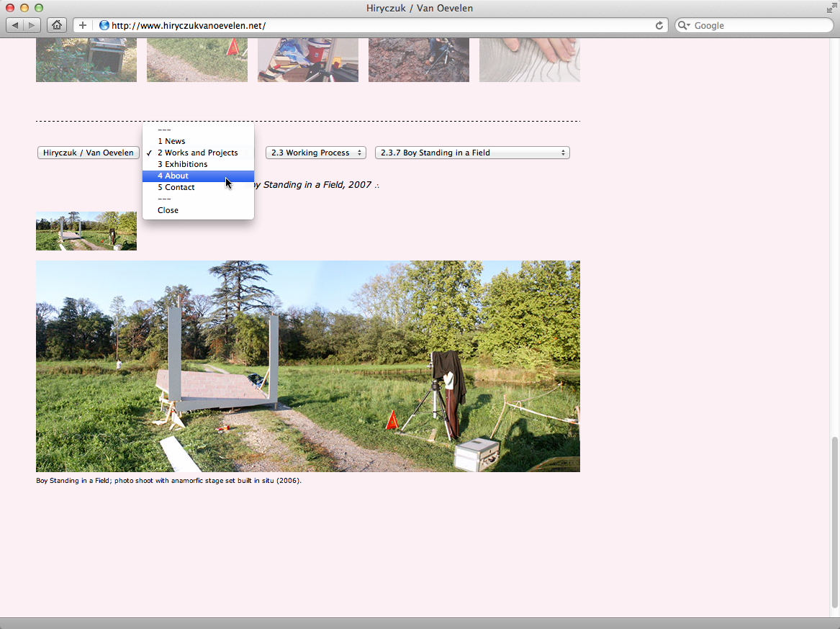The image size is (840, 629).
Task: Open the Home page icon
Action: point(56,25)
